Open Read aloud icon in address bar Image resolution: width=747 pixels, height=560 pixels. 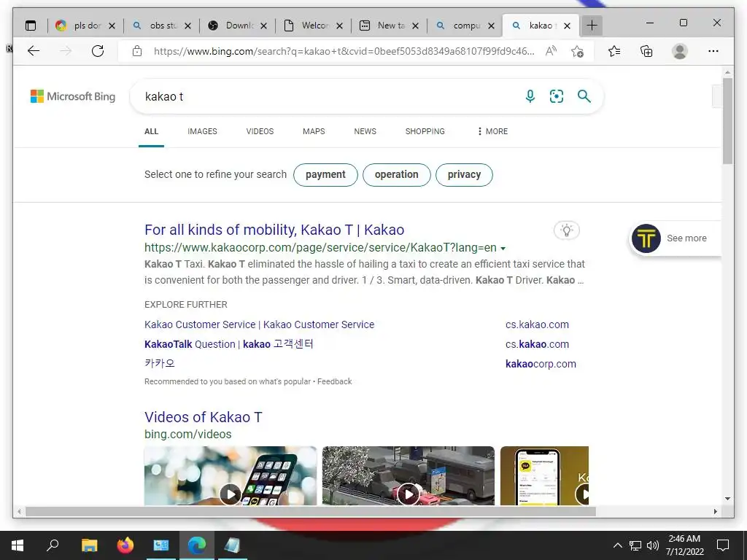click(551, 51)
